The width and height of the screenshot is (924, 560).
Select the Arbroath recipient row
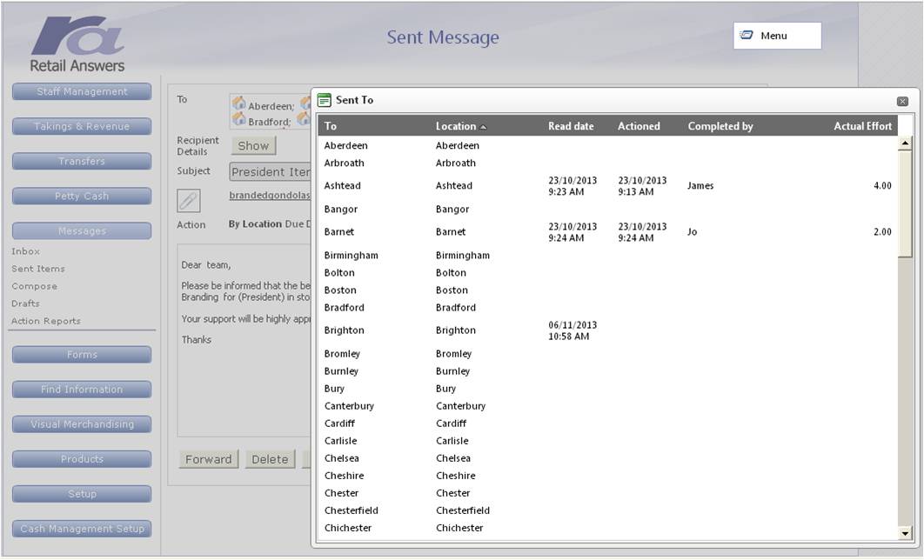coord(607,163)
